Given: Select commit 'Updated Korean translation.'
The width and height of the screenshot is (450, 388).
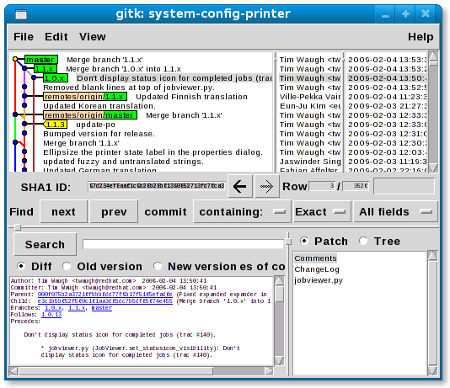Looking at the screenshot, I should 99,106.
